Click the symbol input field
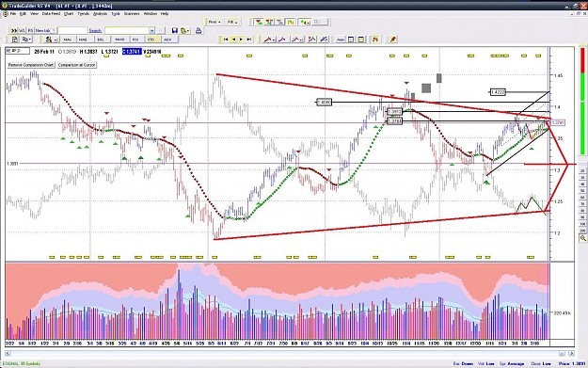 pos(72,31)
